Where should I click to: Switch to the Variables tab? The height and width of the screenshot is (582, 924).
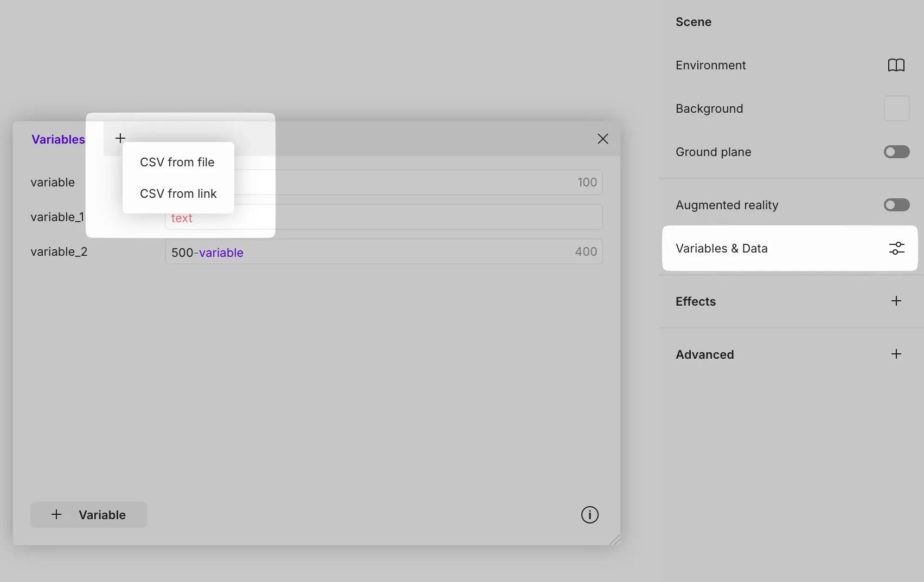pos(58,139)
